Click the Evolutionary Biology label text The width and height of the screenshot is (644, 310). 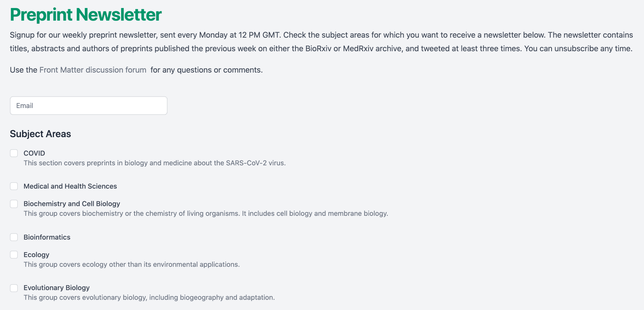[x=57, y=288]
